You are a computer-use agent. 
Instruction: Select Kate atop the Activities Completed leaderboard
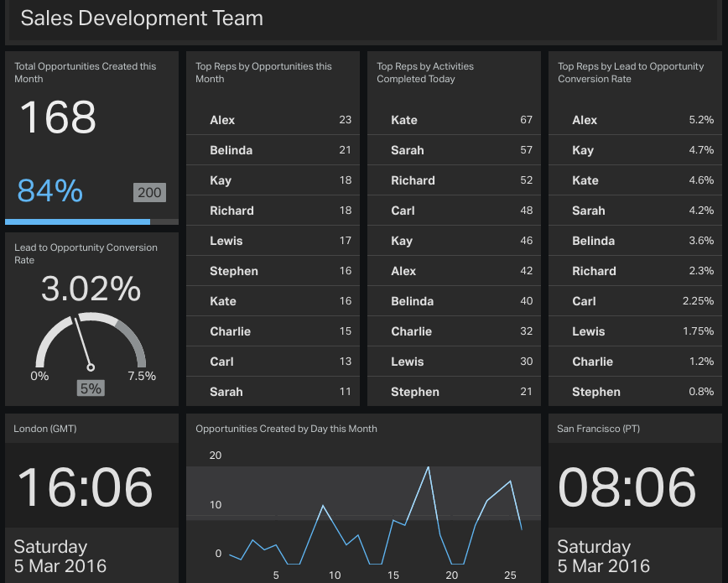[404, 120]
